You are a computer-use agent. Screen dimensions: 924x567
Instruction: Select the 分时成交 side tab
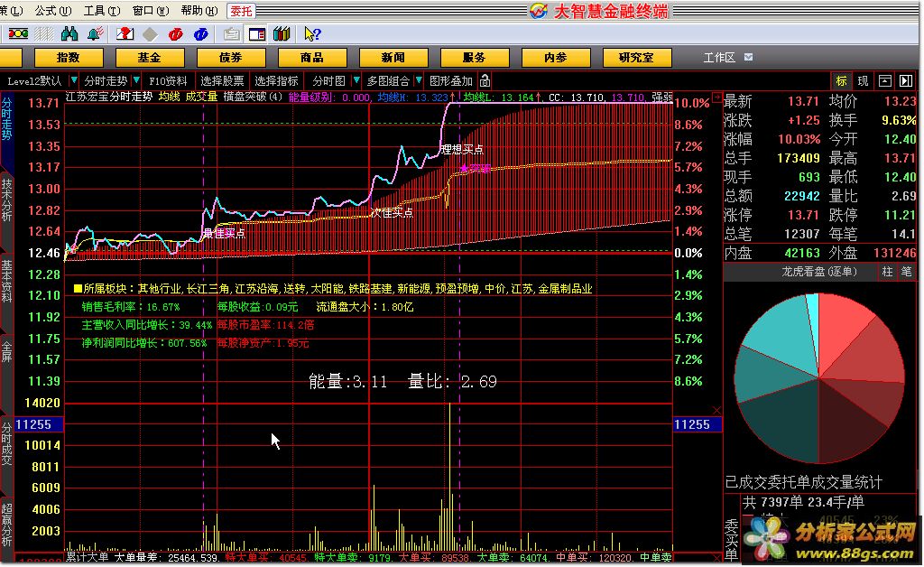[x=6, y=444]
